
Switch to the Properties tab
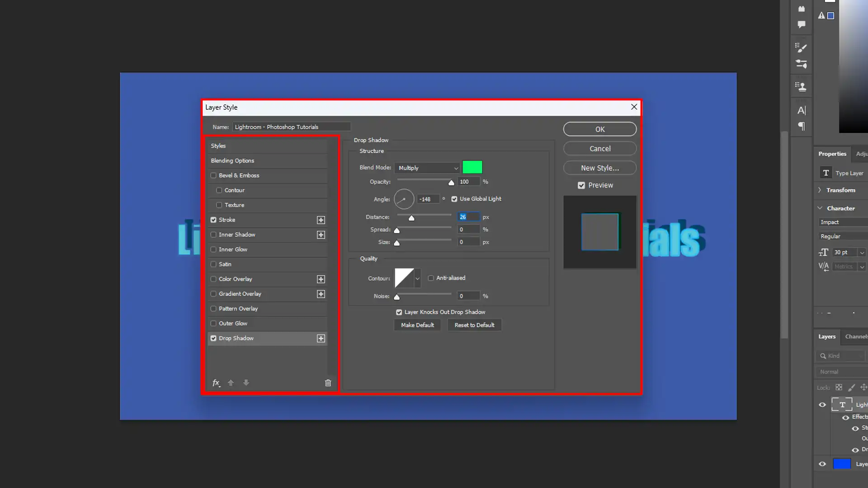pyautogui.click(x=832, y=154)
